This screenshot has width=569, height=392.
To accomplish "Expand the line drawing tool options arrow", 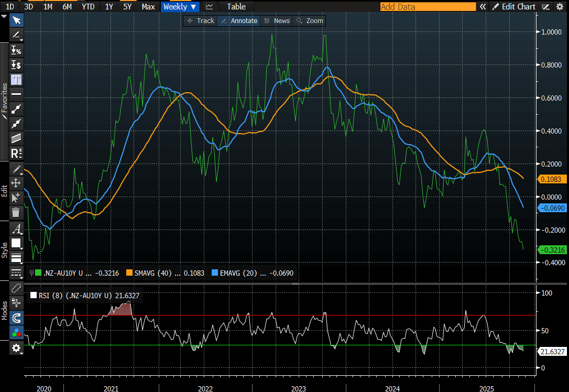I will 21,40.
